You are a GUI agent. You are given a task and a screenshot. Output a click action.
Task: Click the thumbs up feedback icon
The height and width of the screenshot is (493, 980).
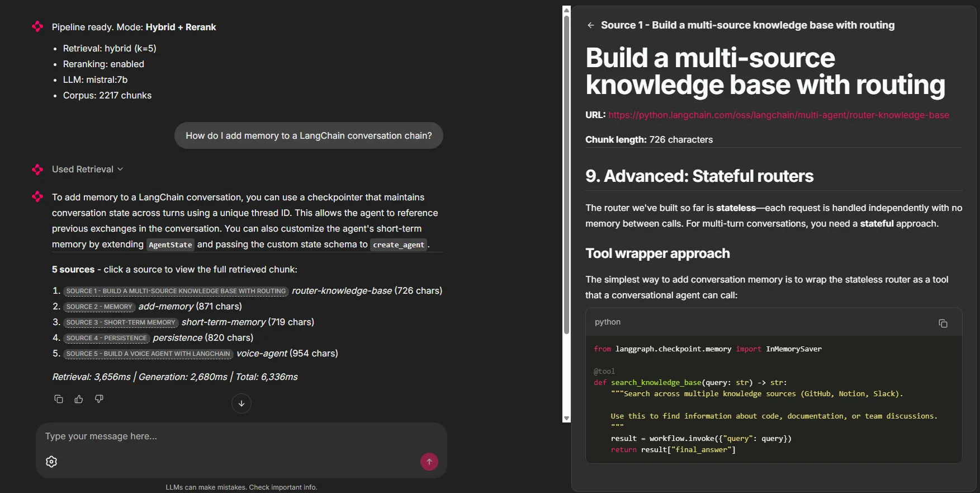(x=79, y=399)
